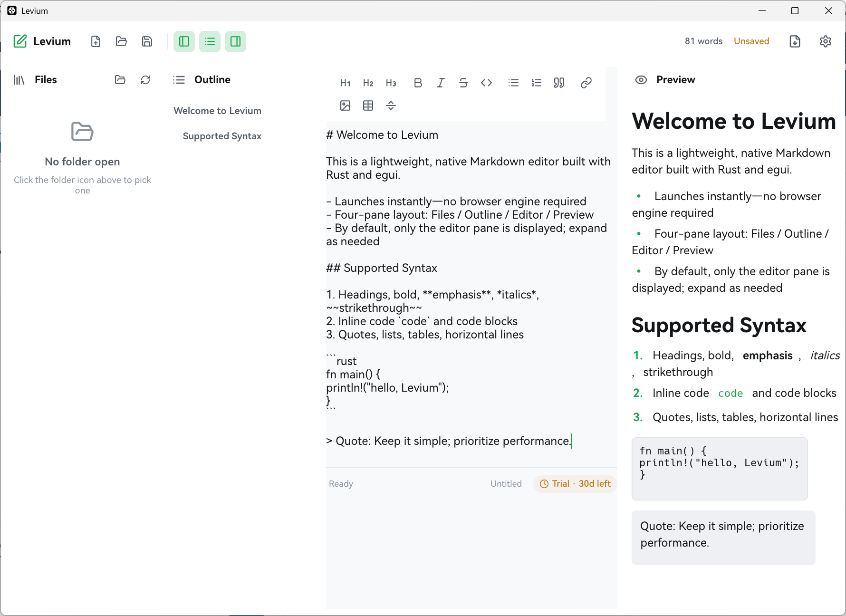Open a file using the top toolbar folder icon

point(122,41)
